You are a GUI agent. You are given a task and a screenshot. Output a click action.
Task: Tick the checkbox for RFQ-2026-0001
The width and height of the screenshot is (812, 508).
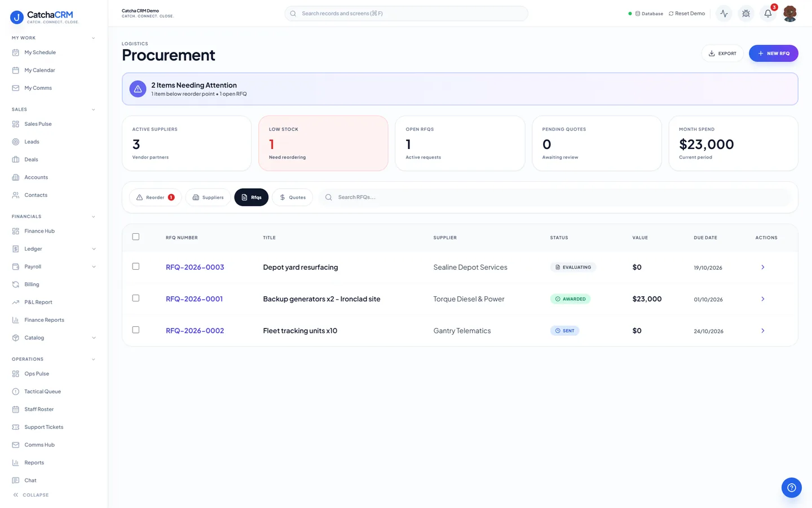tap(136, 298)
